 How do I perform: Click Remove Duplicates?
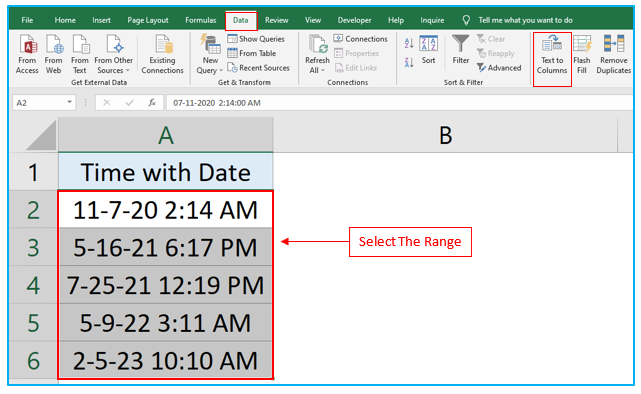(x=614, y=55)
